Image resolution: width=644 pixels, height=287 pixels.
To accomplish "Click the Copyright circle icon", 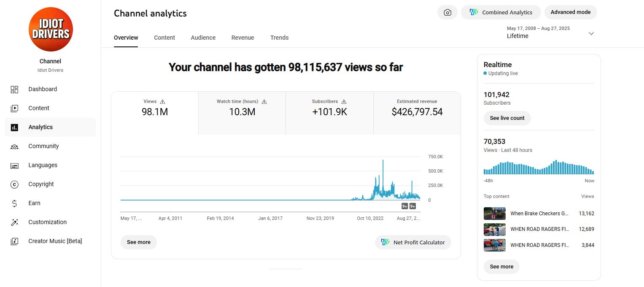I will (x=14, y=184).
